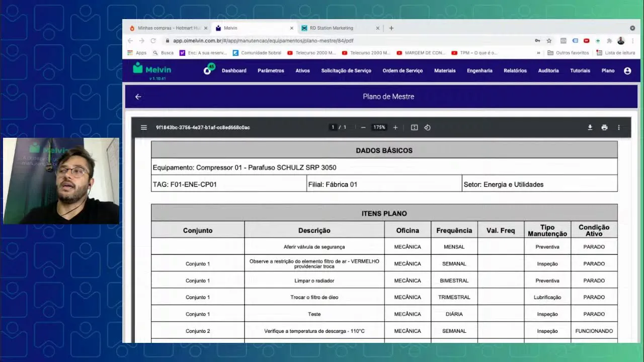Open the saved passwords key icon
The image size is (644, 362).
tap(537, 41)
